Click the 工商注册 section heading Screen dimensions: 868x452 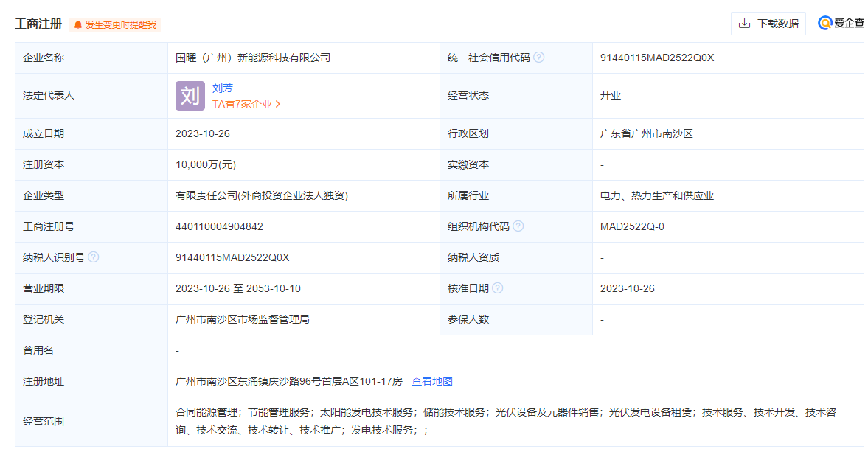coord(38,24)
